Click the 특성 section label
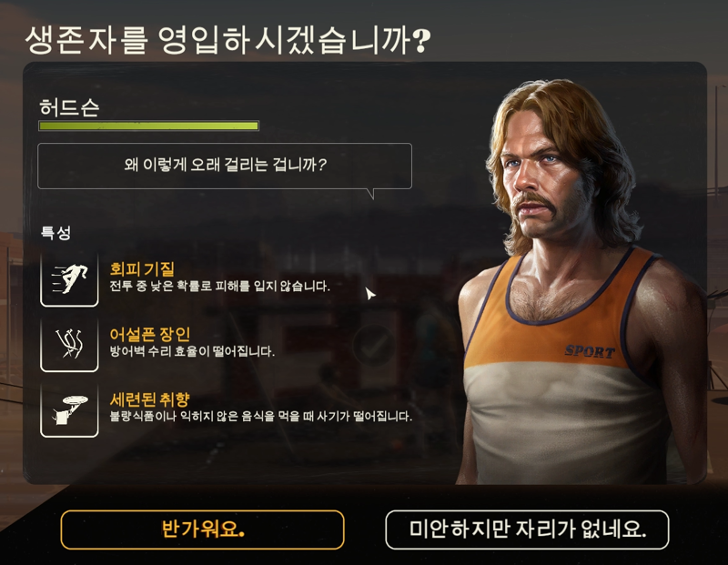This screenshot has height=565, width=728. [56, 232]
